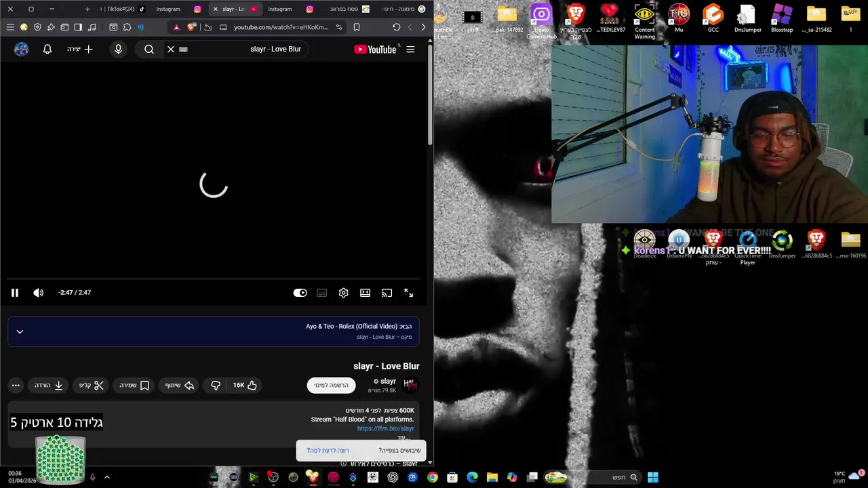Screen dimensions: 868x488
Task: Toggle subtitles button in player controls
Action: click(x=322, y=293)
